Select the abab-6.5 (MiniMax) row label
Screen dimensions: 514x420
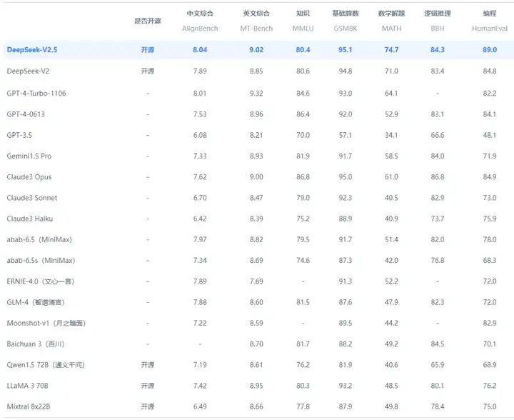click(x=39, y=240)
